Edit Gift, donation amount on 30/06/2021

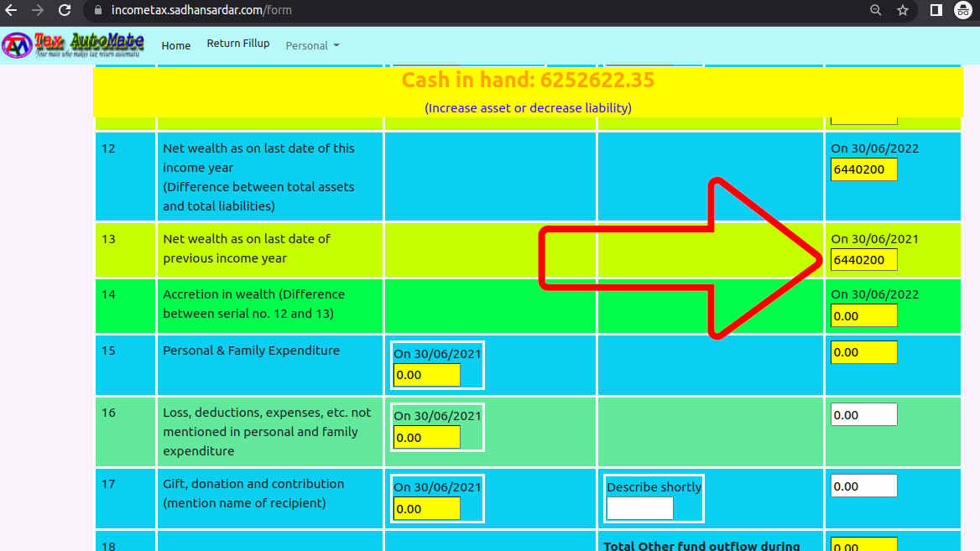click(426, 508)
